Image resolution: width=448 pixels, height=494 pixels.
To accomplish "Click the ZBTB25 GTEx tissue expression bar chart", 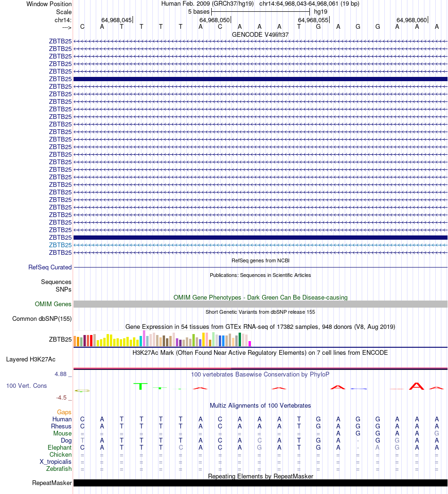I will point(162,339).
